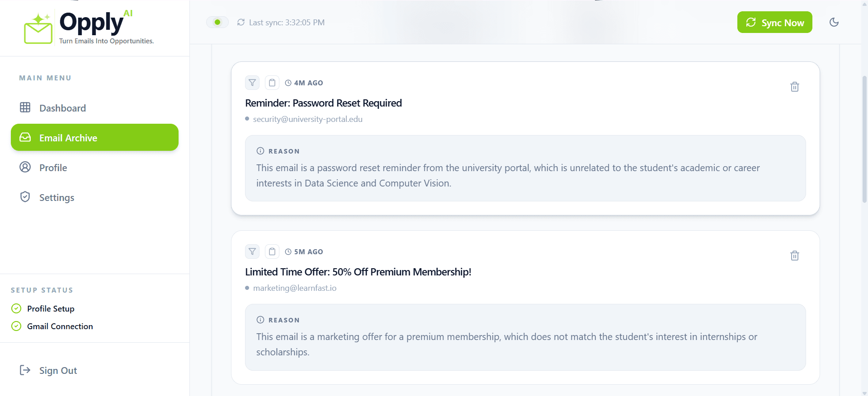Go to Settings in main menu
The image size is (868, 396).
94,197
